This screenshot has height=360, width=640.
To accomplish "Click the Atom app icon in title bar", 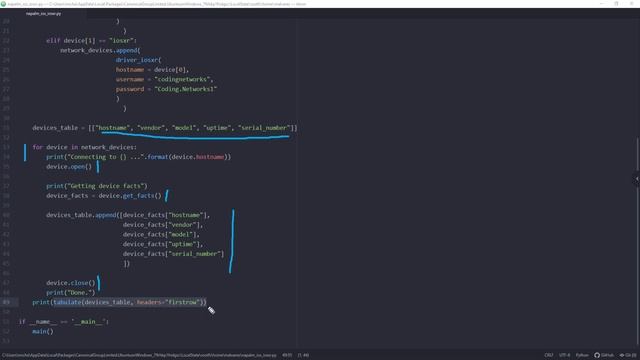I will [3, 4].
